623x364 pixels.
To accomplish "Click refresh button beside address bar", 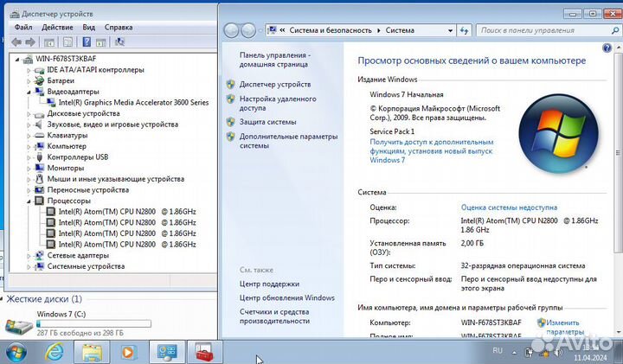I will click(x=464, y=30).
